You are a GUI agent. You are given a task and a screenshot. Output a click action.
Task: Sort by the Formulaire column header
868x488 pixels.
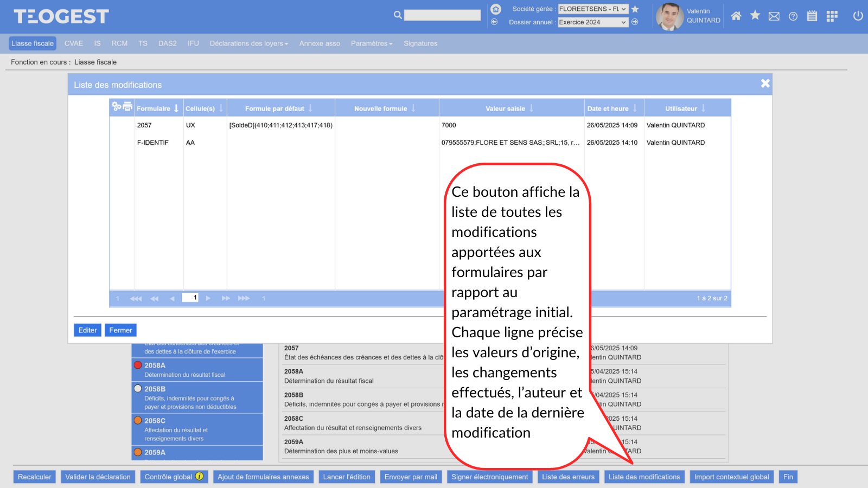pos(154,108)
